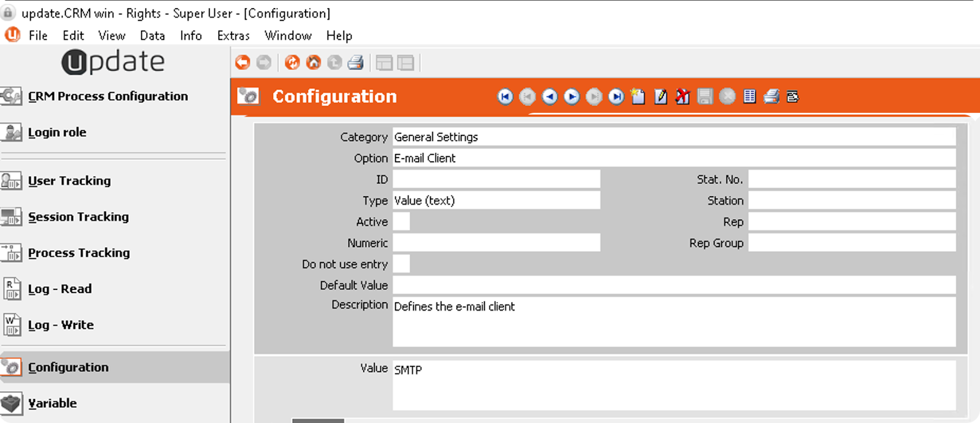Open the Data menu
Viewport: 980px width, 423px height.
153,36
